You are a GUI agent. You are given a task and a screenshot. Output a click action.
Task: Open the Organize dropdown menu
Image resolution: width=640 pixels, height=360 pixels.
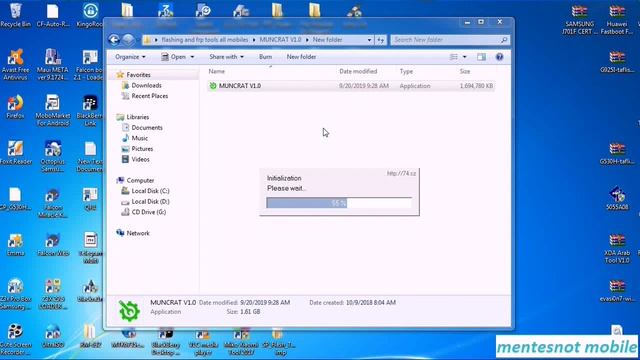click(x=130, y=57)
